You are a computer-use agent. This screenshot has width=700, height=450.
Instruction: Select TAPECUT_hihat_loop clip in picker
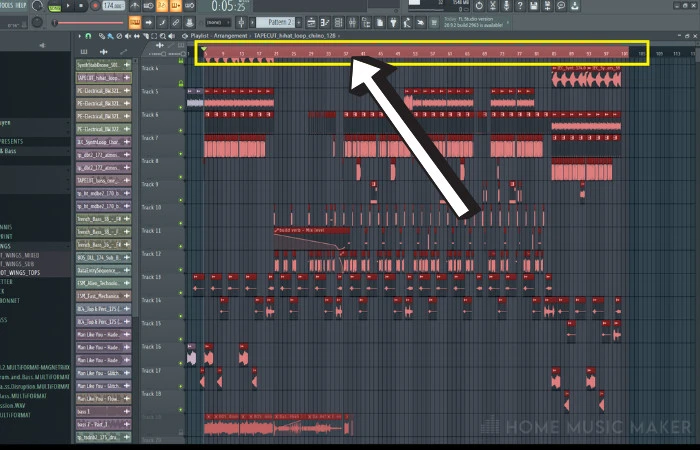[104, 78]
